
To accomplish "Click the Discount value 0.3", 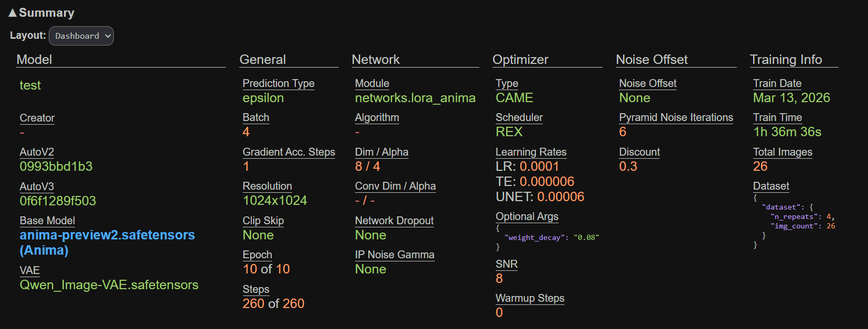I will point(628,167).
